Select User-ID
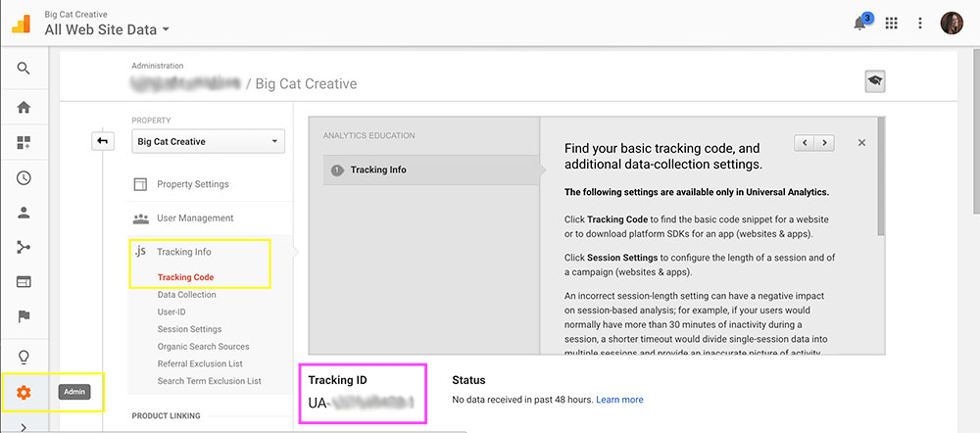 pos(171,312)
